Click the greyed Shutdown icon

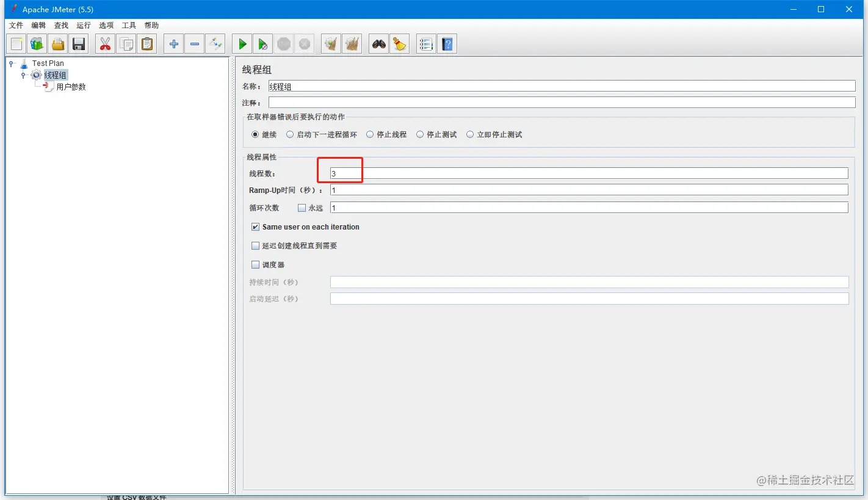click(305, 44)
